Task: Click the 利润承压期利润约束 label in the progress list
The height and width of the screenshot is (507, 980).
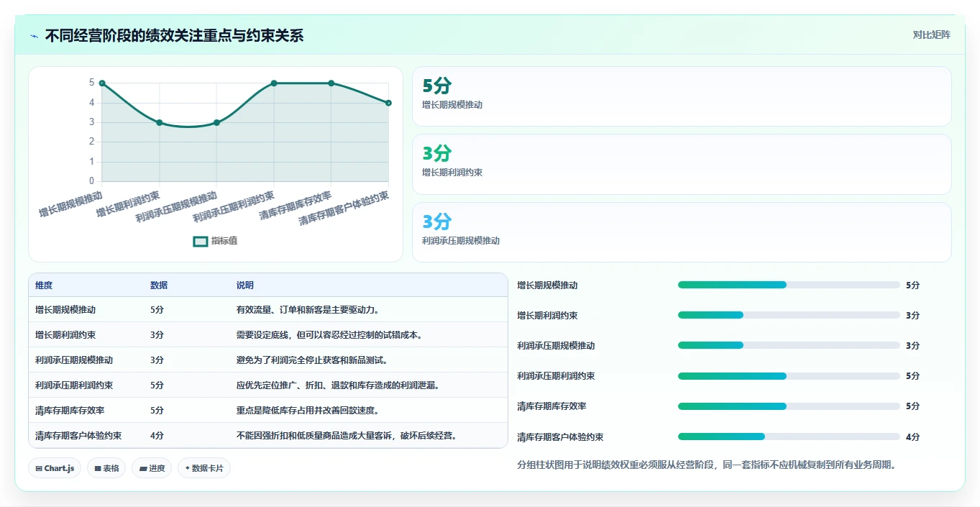Action: point(556,375)
